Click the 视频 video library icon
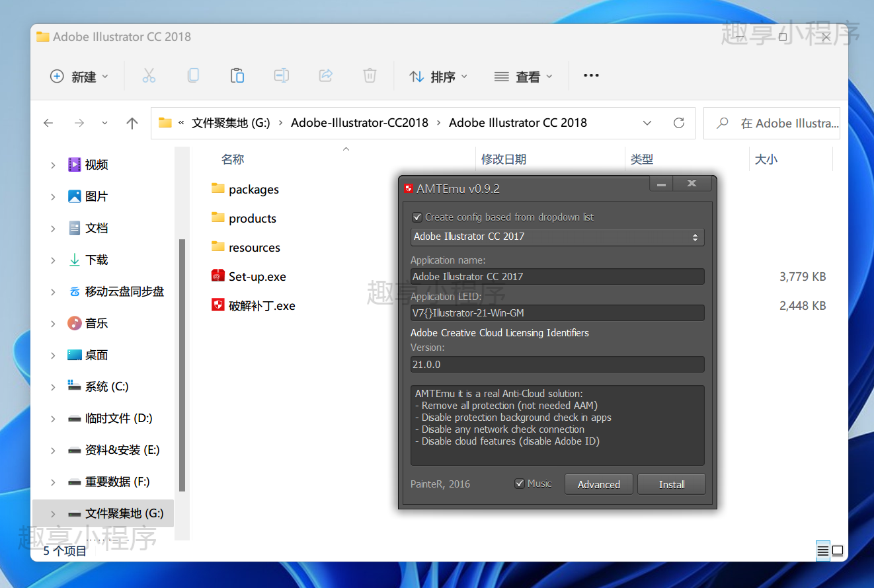 (x=75, y=165)
